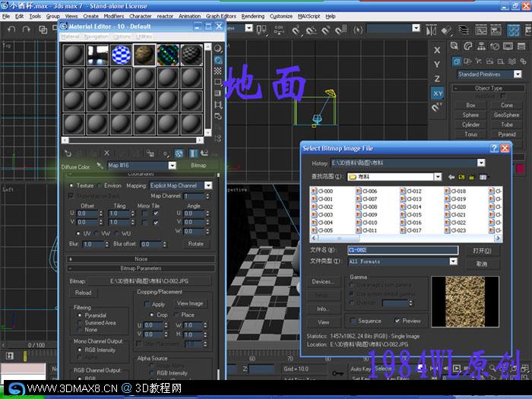The height and width of the screenshot is (399, 532).
Task: Click the XY axis constraint button
Action: (437, 93)
